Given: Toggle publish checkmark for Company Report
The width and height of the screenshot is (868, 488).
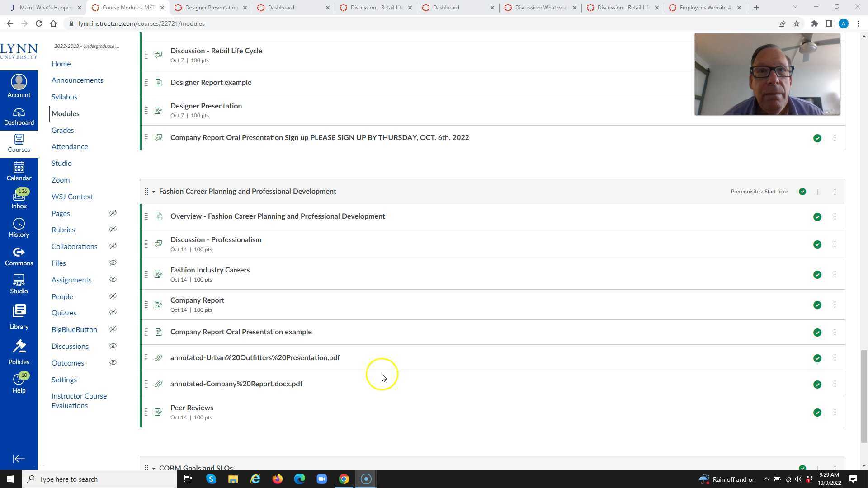Looking at the screenshot, I should pyautogui.click(x=817, y=305).
